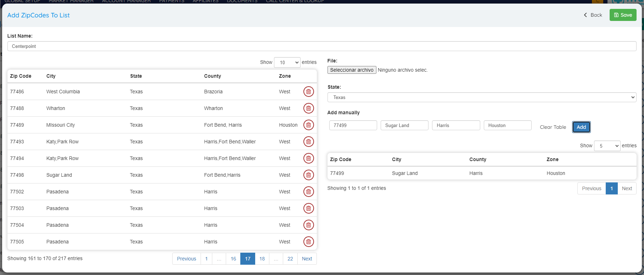Click Add ZipCodes To List title
This screenshot has height=275, width=644.
point(38,15)
